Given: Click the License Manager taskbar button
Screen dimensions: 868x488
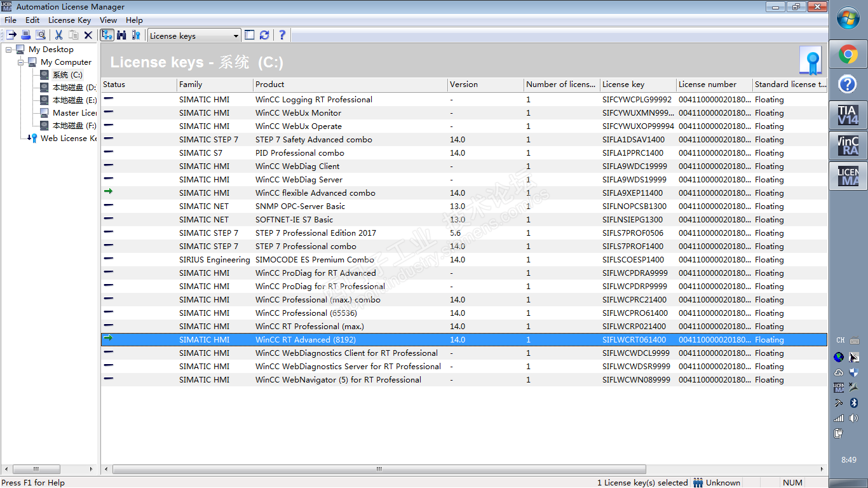Looking at the screenshot, I should coord(848,176).
